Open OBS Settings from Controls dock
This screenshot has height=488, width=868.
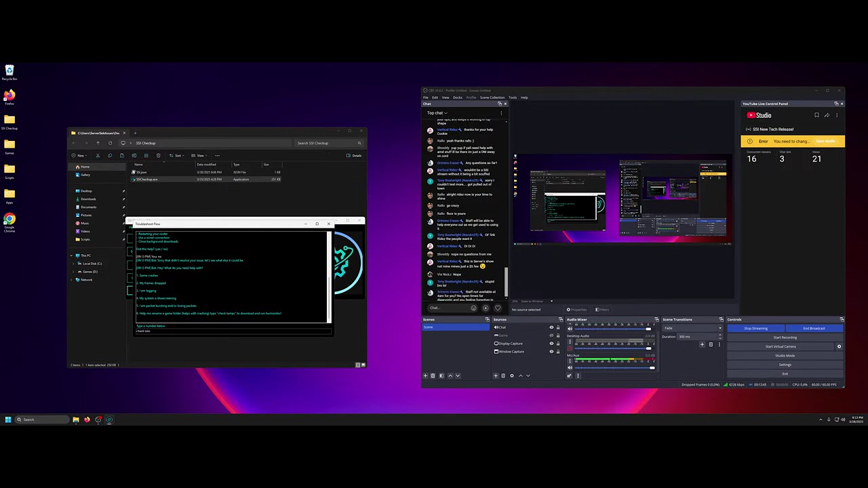pyautogui.click(x=785, y=365)
